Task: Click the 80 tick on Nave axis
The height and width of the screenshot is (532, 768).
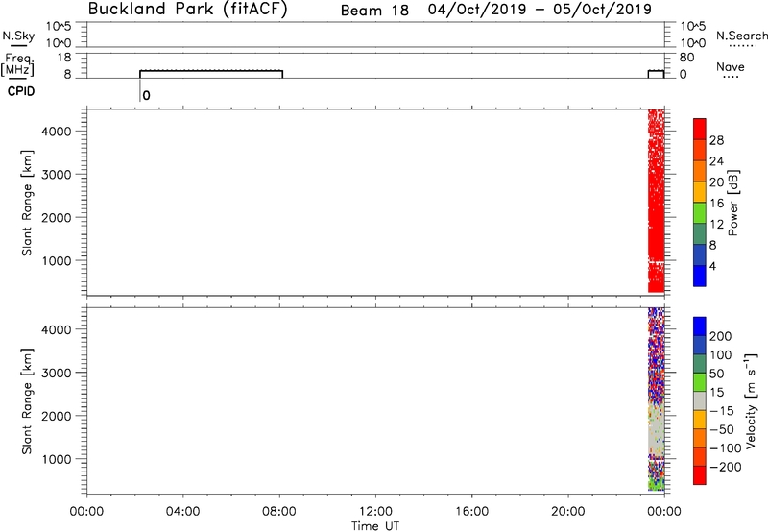Action: pos(686,58)
